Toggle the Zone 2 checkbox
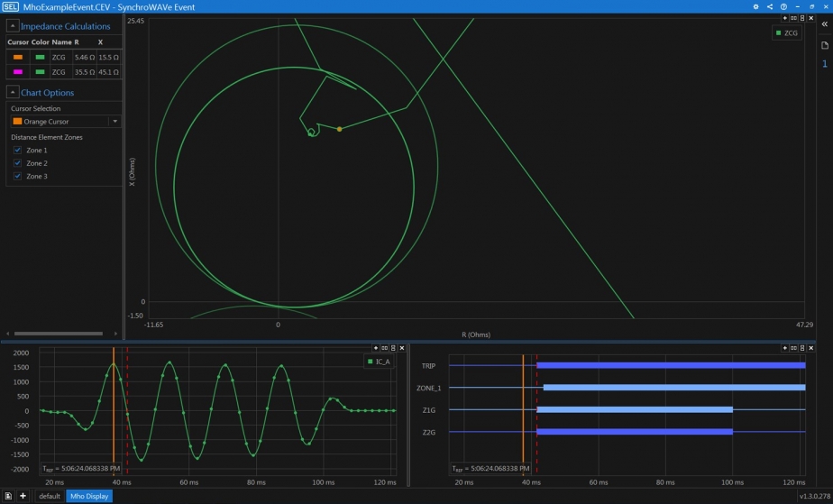The height and width of the screenshot is (504, 833). point(17,163)
